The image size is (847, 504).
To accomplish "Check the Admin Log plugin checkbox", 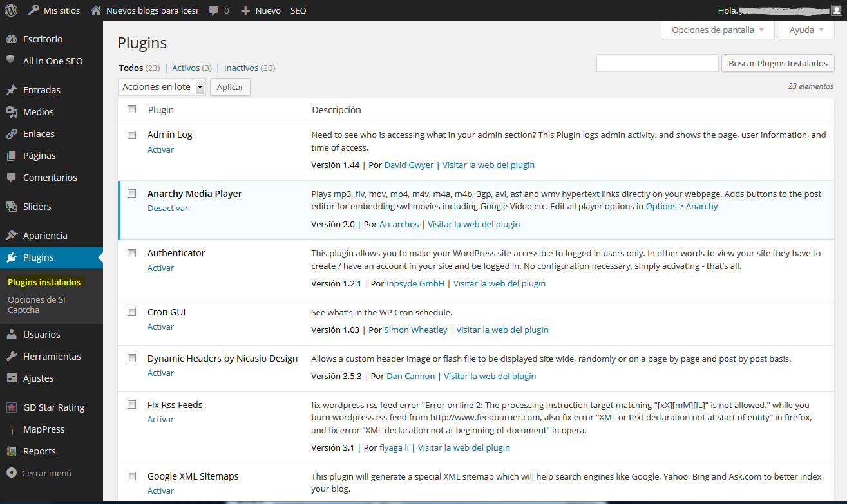I will (132, 135).
